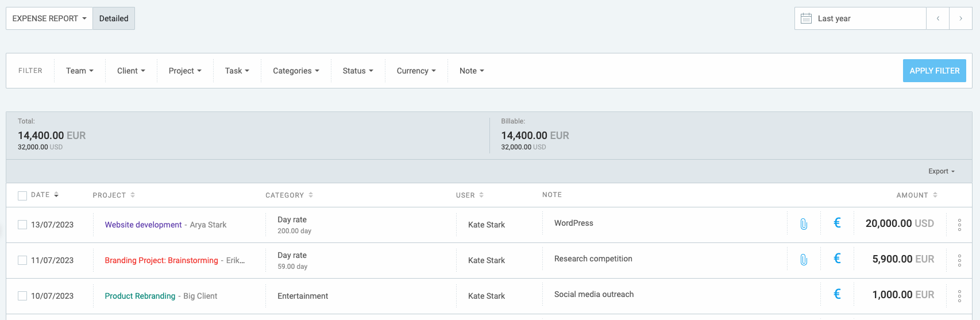Open attachment paperclip on WordPress expense
Image resolution: width=980 pixels, height=320 pixels.
[804, 224]
